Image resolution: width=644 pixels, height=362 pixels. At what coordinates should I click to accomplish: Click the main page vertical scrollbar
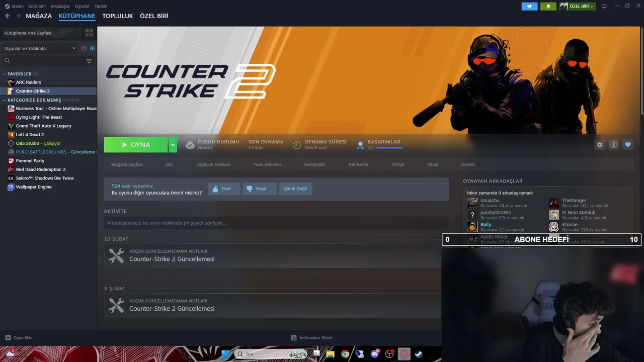click(642, 70)
